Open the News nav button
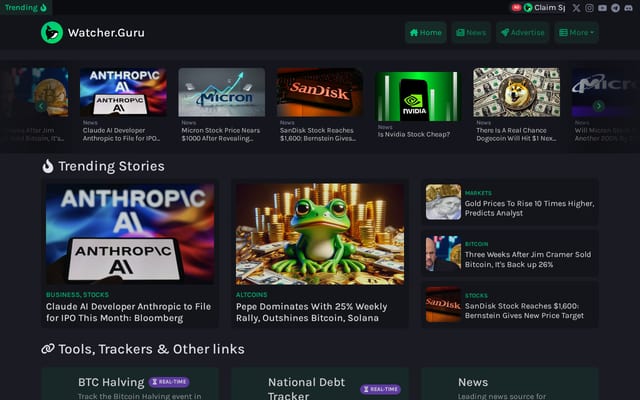Viewport: 640px width, 400px height. coord(471,33)
